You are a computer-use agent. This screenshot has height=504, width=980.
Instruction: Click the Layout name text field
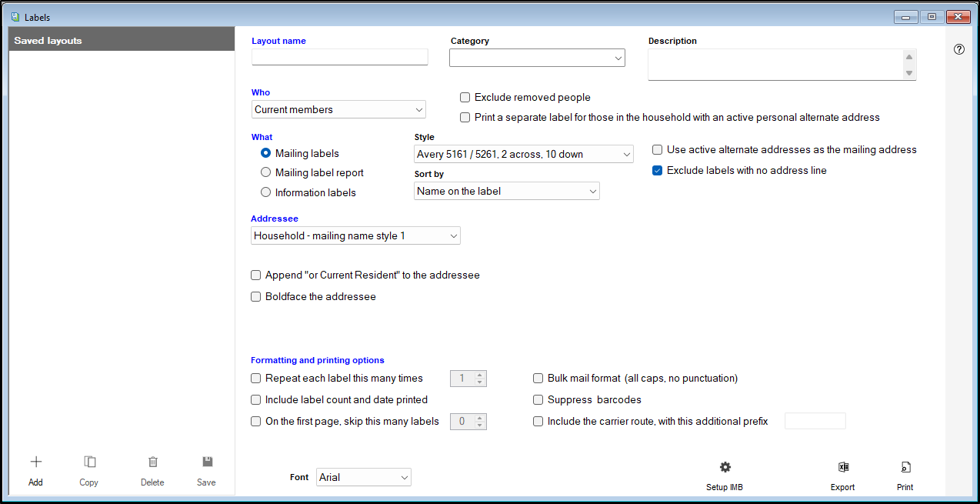pos(339,57)
